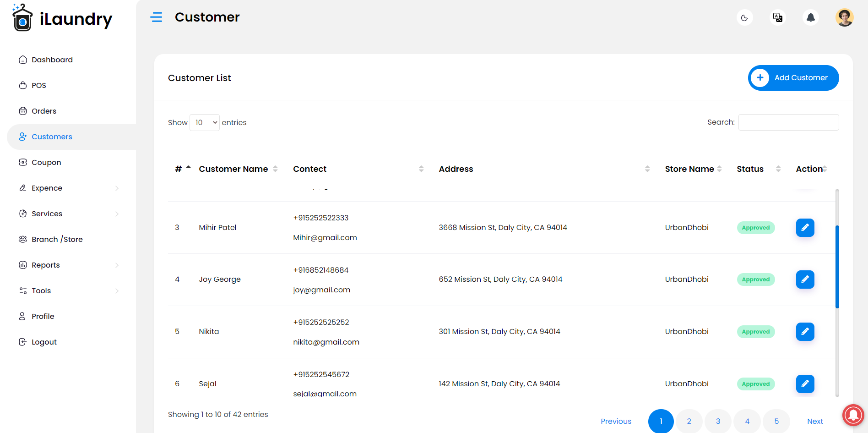Edit Mihir Patel with pencil icon
The image size is (868, 433).
coord(805,228)
